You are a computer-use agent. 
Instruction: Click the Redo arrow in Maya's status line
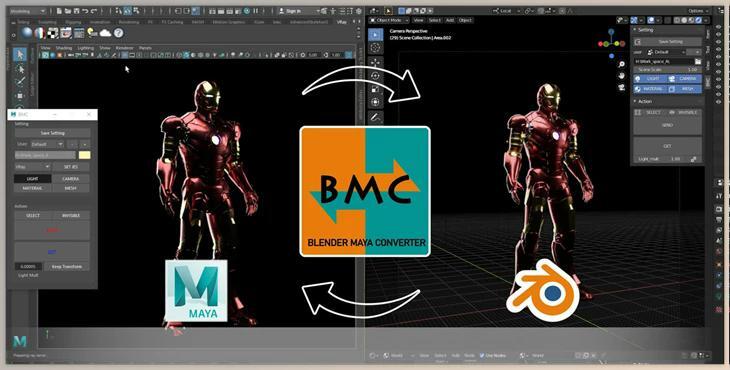pyautogui.click(x=94, y=11)
